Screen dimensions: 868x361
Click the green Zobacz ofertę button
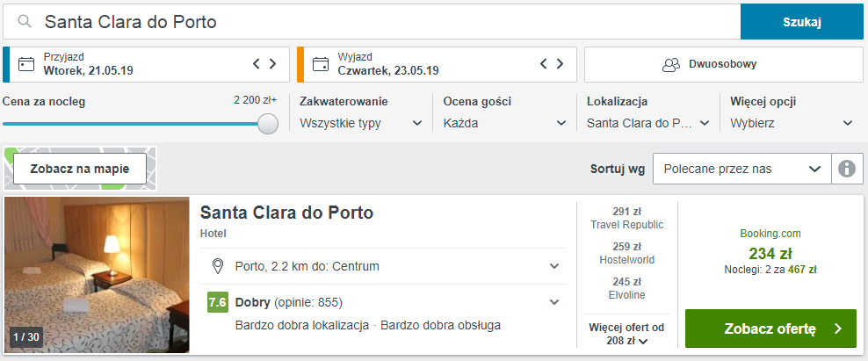770,329
